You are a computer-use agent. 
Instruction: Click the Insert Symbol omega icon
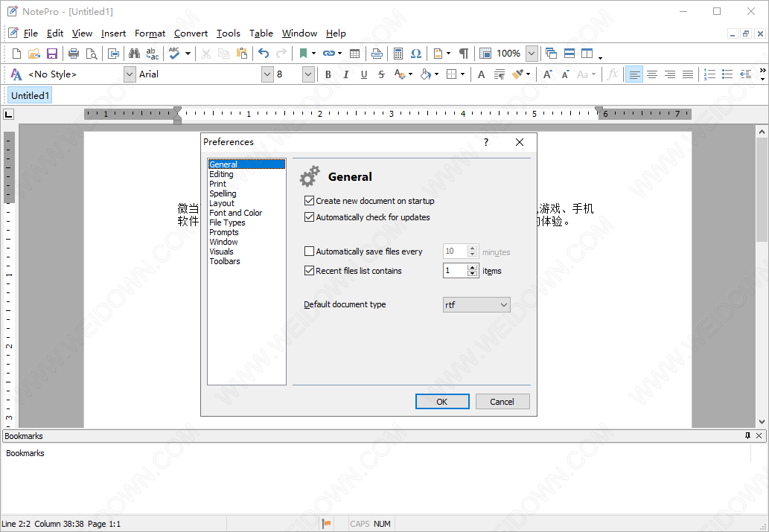pos(416,54)
